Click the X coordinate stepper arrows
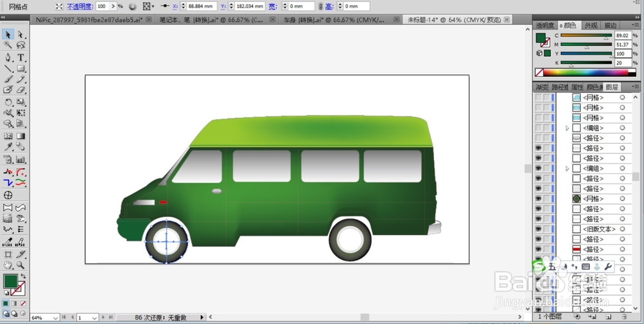644x324 pixels. point(184,6)
